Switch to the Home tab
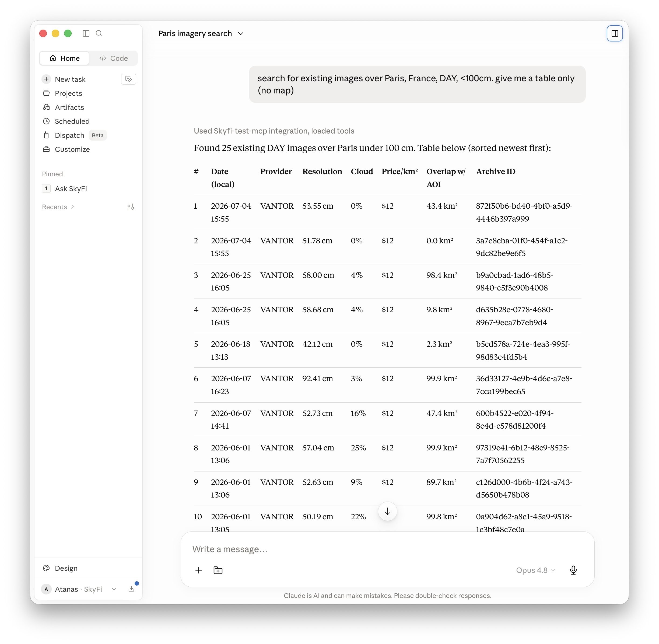 tap(65, 58)
